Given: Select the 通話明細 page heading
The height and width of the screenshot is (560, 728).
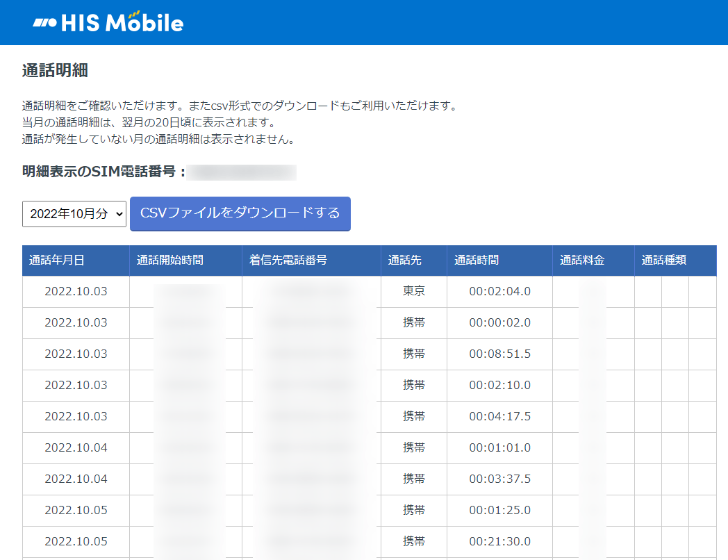Looking at the screenshot, I should click(55, 71).
